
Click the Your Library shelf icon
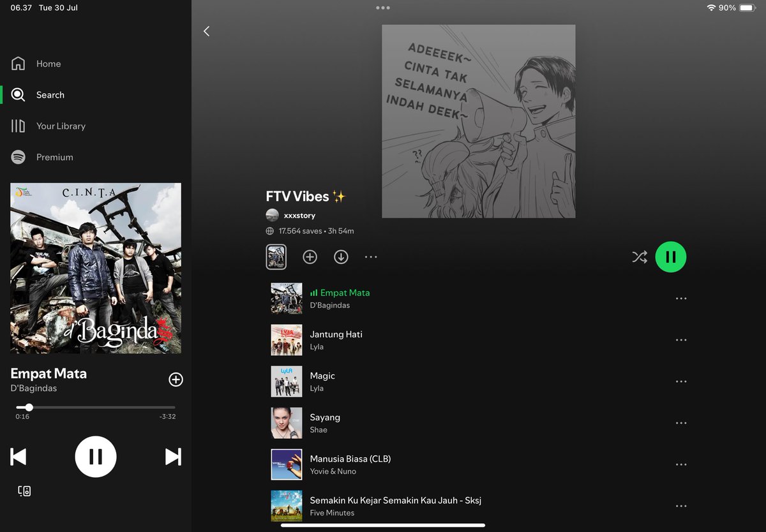19,126
